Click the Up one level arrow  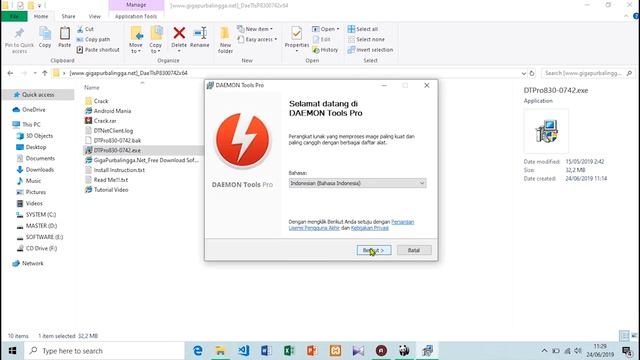pyautogui.click(x=44, y=73)
